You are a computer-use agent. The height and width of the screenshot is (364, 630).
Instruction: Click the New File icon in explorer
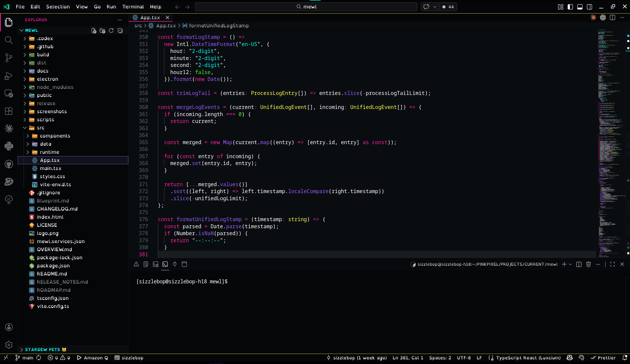tap(94, 30)
